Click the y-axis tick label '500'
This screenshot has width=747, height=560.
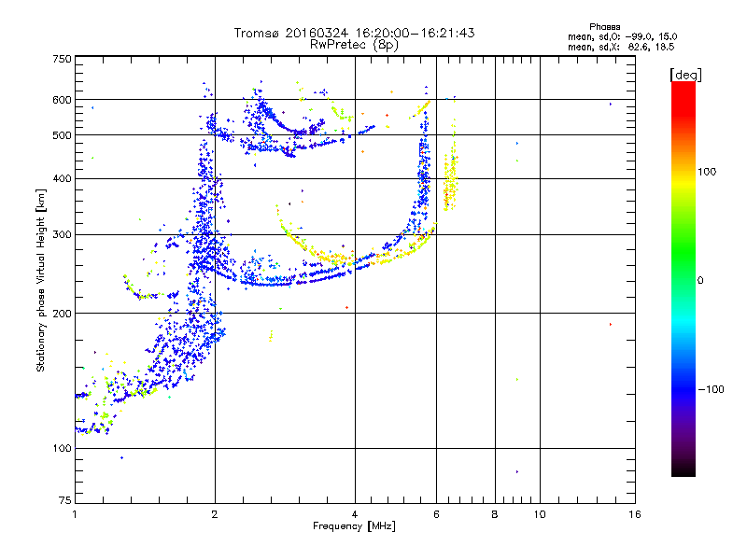tap(63, 135)
